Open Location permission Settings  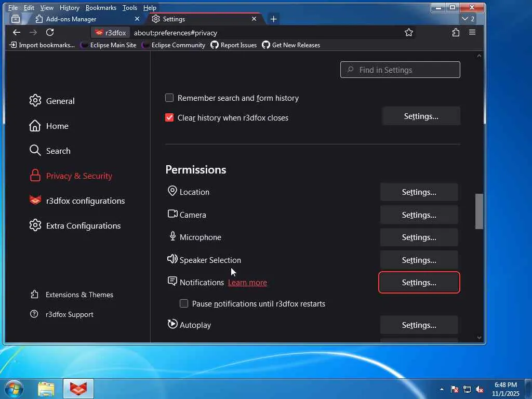pyautogui.click(x=419, y=192)
